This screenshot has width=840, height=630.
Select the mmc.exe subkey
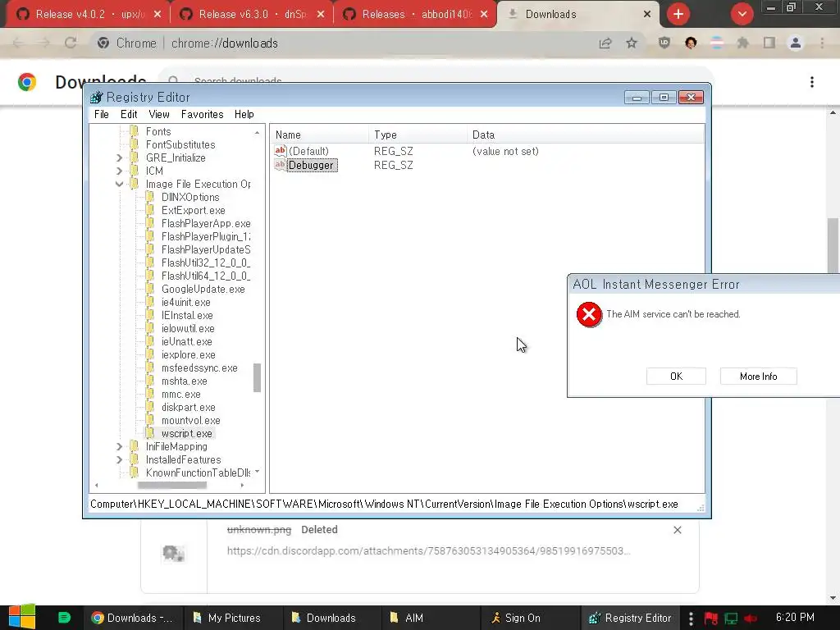[181, 395]
